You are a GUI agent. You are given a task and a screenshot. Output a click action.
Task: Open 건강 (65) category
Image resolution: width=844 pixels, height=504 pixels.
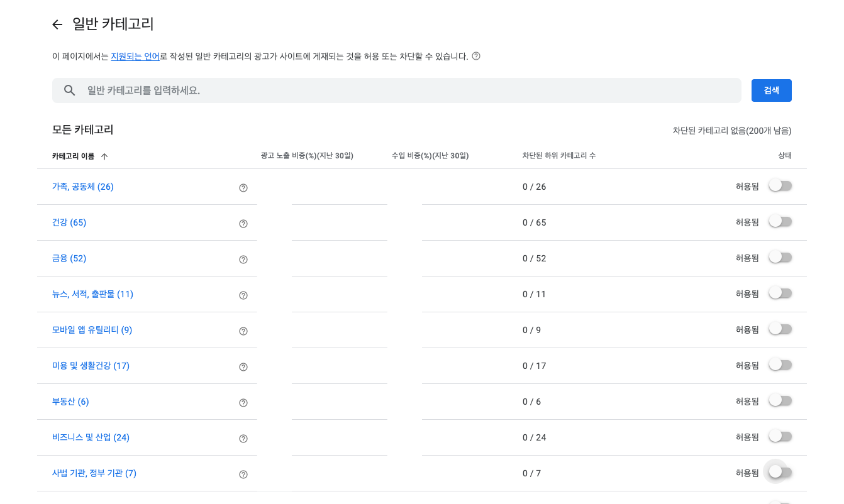pos(69,222)
